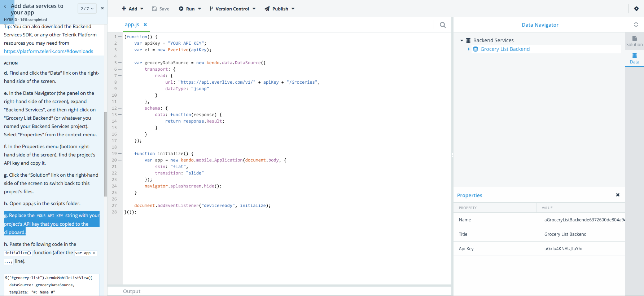
Task: Select the app.js tab
Action: tap(132, 25)
